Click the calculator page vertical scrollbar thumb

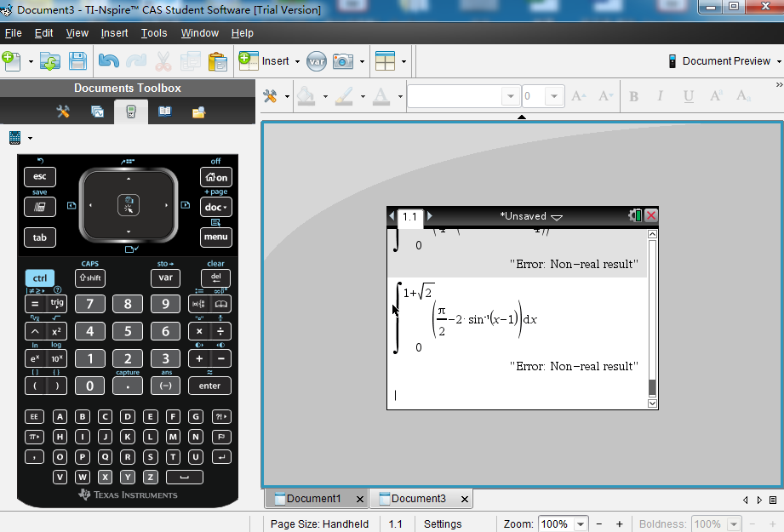(652, 387)
